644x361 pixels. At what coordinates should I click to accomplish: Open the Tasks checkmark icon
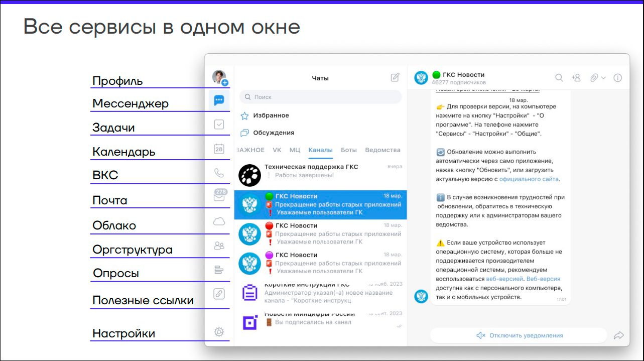click(x=219, y=125)
